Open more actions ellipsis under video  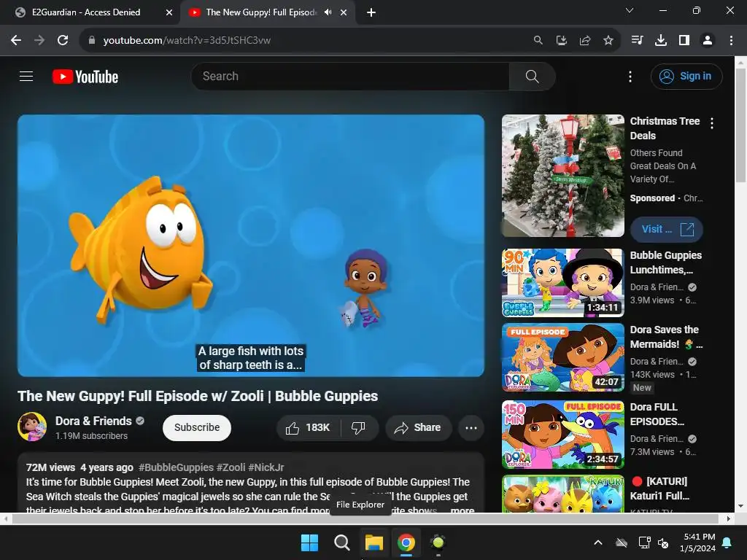tap(471, 427)
